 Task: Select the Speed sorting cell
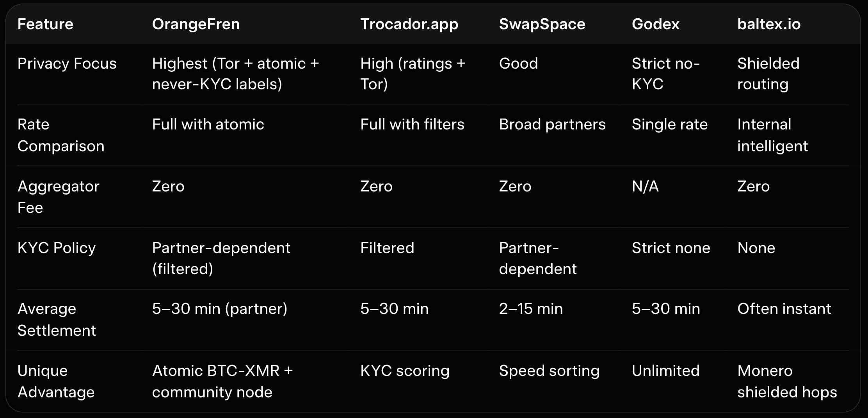549,371
